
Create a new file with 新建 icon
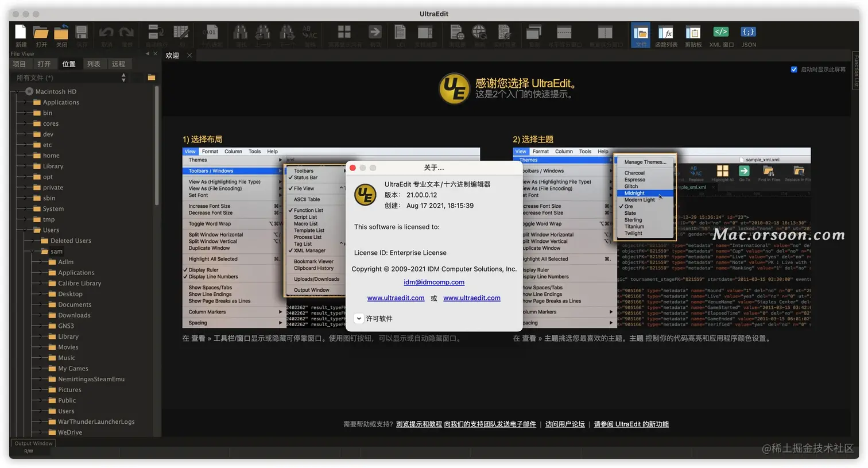point(21,32)
